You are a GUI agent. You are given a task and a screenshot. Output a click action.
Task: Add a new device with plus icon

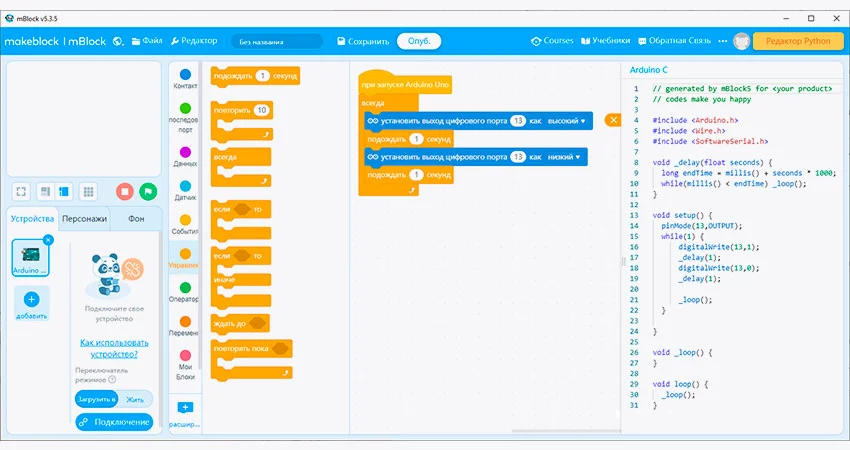pos(30,299)
